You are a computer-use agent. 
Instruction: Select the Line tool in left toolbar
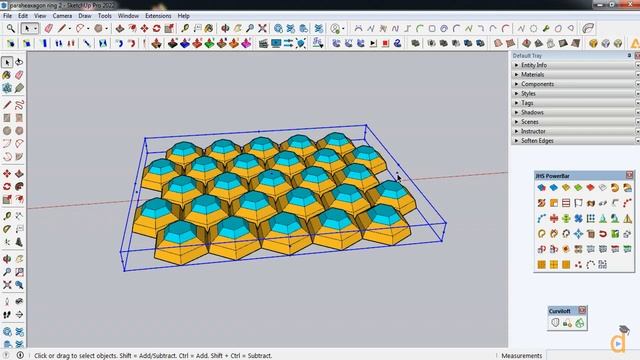(7, 105)
